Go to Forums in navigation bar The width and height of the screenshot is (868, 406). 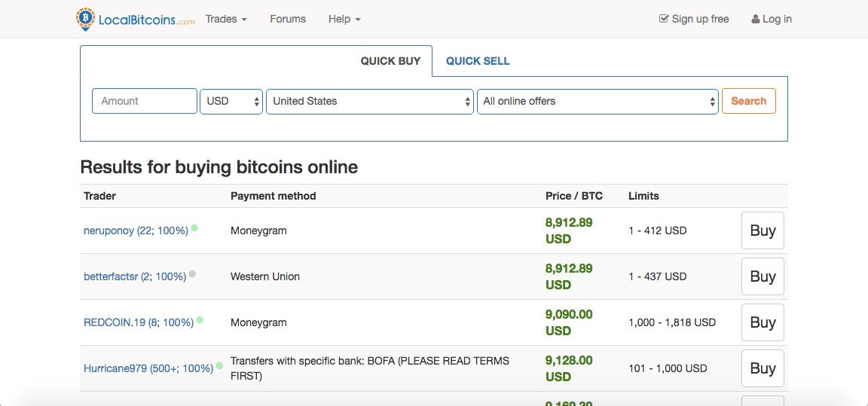click(x=288, y=19)
